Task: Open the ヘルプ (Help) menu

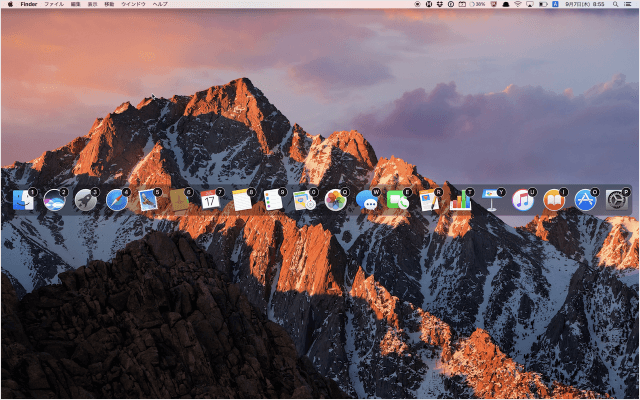Action: (160, 4)
